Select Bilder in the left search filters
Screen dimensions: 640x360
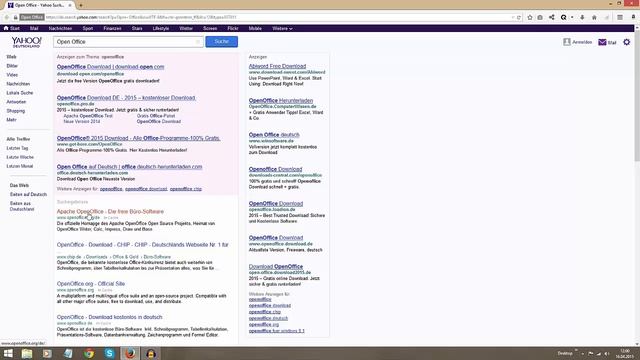(12, 66)
